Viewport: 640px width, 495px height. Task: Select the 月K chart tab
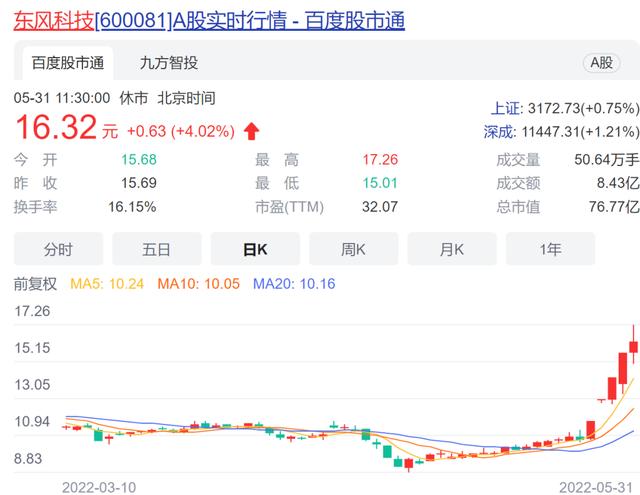pyautogui.click(x=452, y=249)
